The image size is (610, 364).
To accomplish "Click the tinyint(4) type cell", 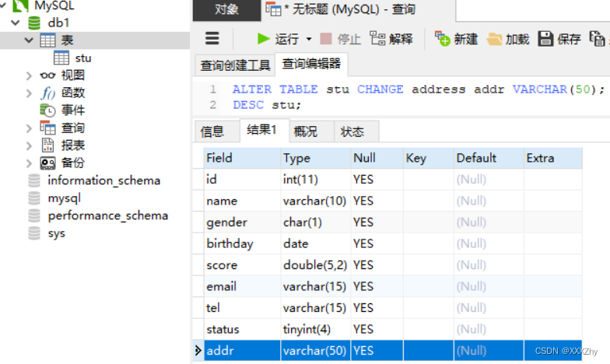I will pyautogui.click(x=316, y=329).
